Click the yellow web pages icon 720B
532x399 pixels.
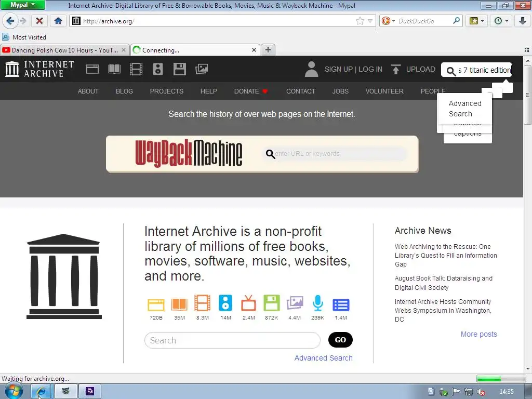(156, 304)
